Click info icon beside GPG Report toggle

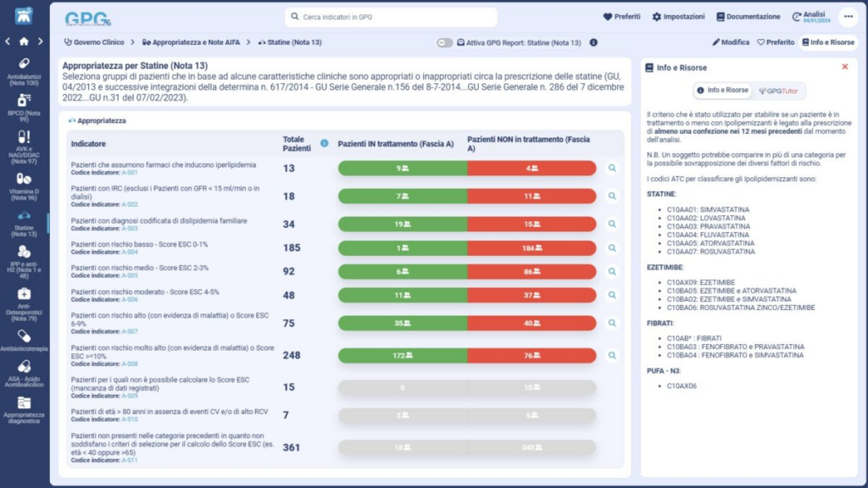[x=593, y=42]
